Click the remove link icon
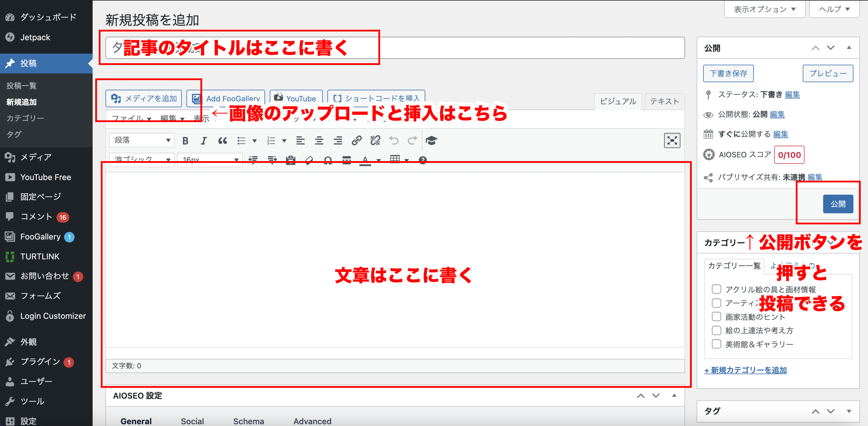 [375, 140]
